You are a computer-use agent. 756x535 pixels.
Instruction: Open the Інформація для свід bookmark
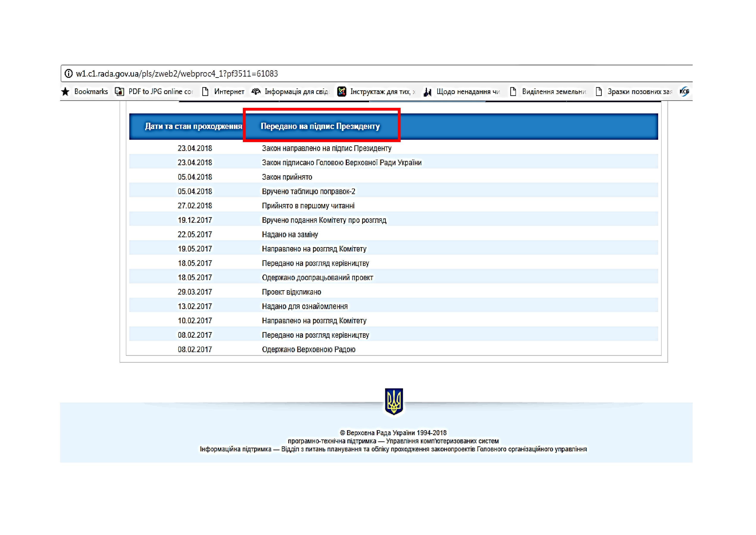[297, 92]
